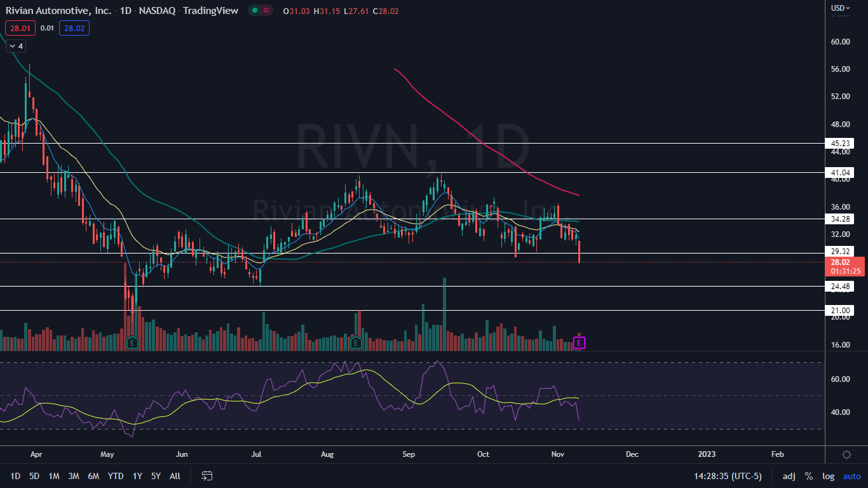Open the USD currency dropdown
This screenshot has width=868, height=488.
[841, 8]
